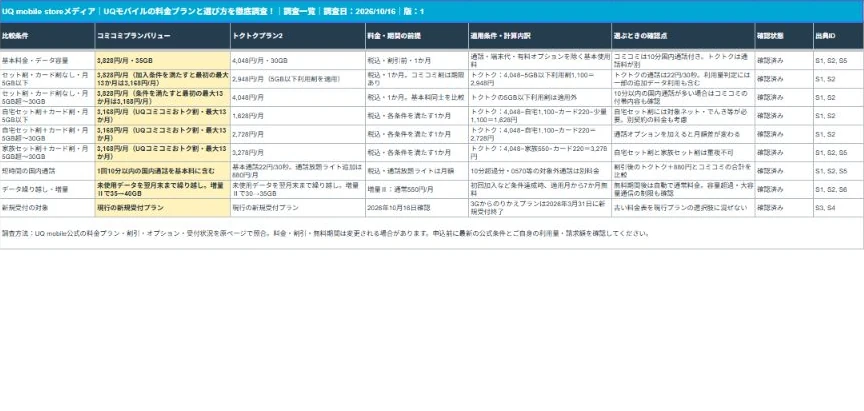Select the '基本料金・データ容量' row label

[x=47, y=61]
